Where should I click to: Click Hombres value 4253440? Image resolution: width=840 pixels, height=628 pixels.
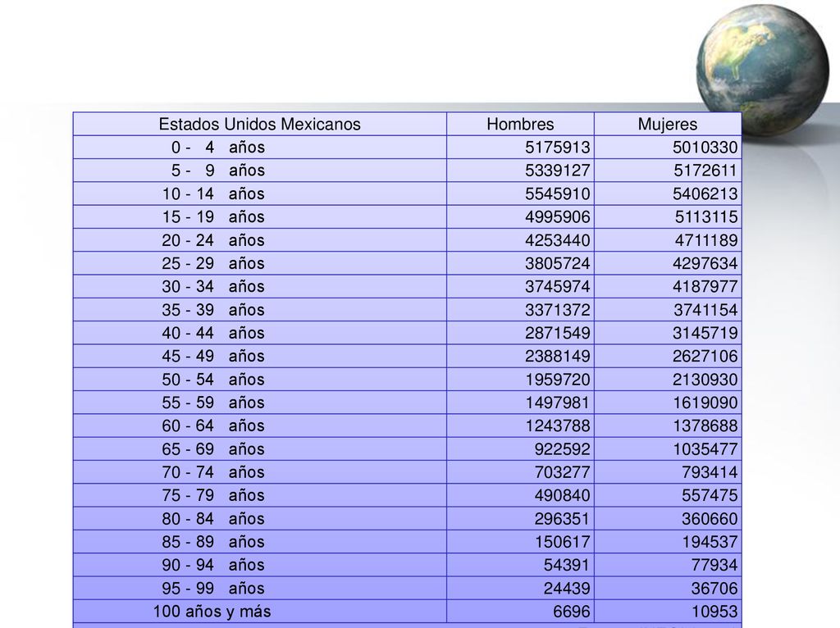[557, 240]
